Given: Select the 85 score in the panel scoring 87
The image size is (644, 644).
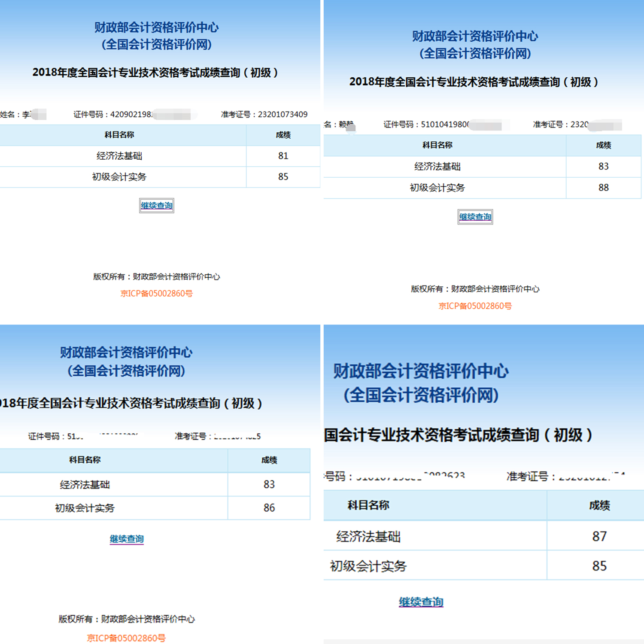Looking at the screenshot, I should [x=599, y=565].
